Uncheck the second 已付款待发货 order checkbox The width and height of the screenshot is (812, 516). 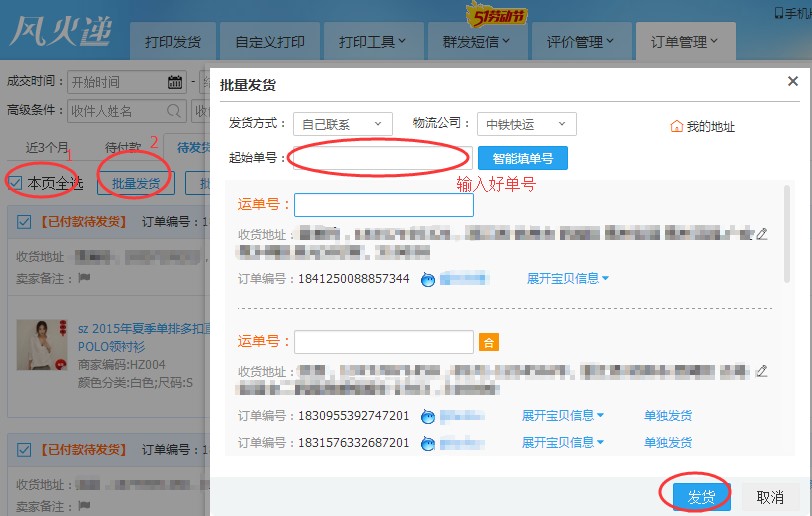pos(24,449)
